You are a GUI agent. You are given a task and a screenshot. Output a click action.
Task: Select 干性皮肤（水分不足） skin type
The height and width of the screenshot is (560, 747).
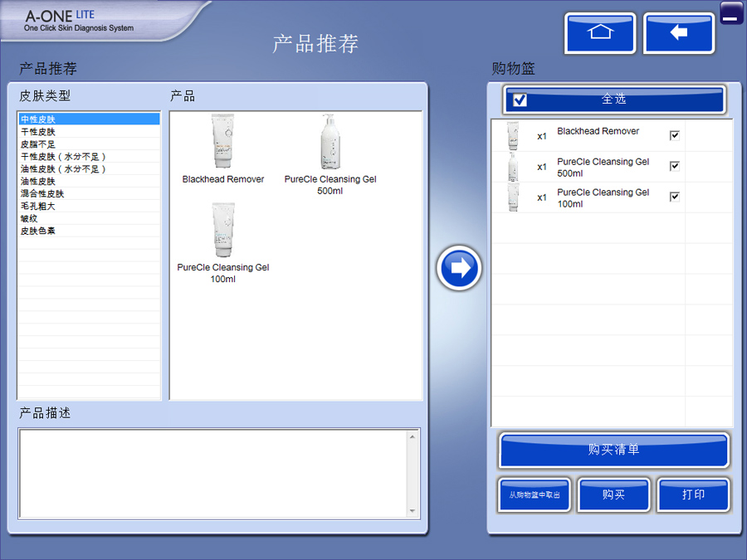(89, 156)
